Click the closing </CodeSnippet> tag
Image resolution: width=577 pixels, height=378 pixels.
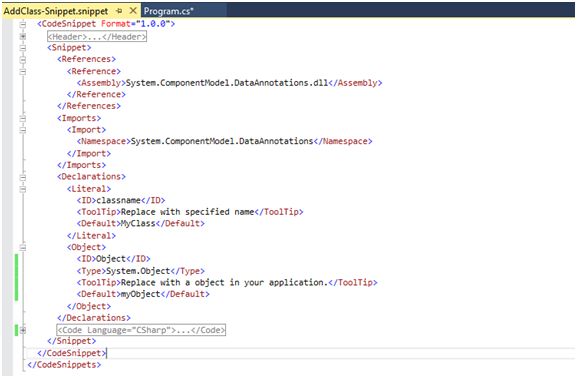point(72,353)
